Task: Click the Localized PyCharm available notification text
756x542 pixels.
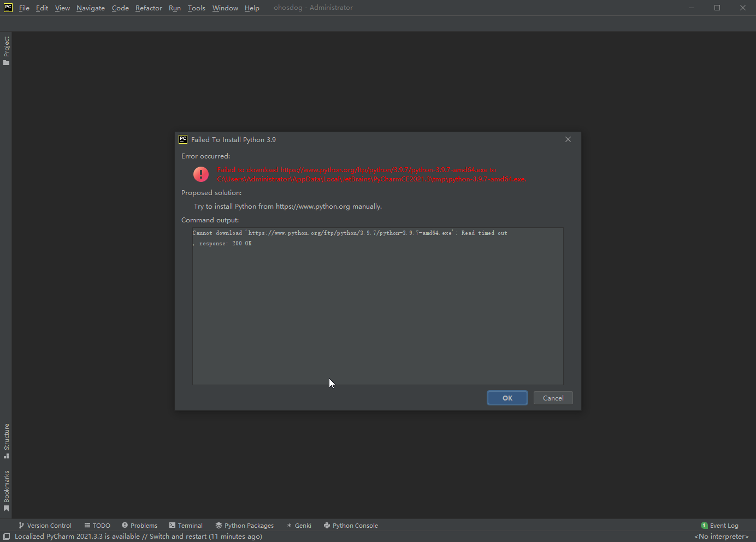Action: [x=138, y=537]
